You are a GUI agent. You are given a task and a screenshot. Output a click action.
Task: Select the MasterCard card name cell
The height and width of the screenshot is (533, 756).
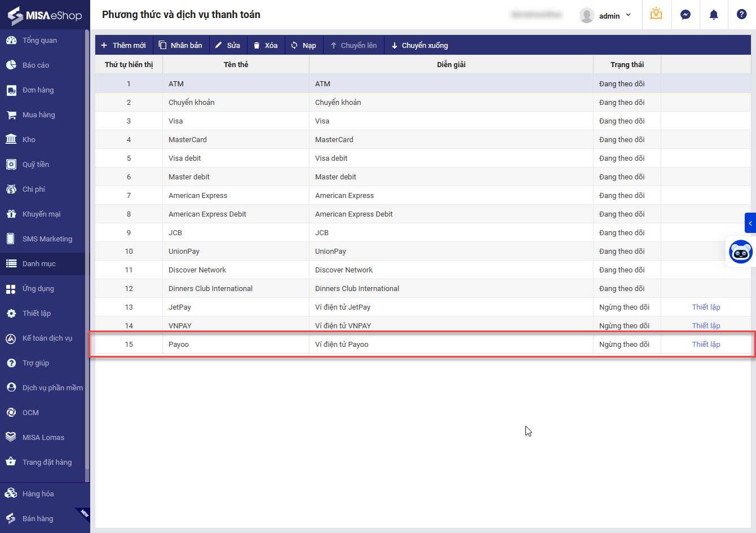pos(236,140)
